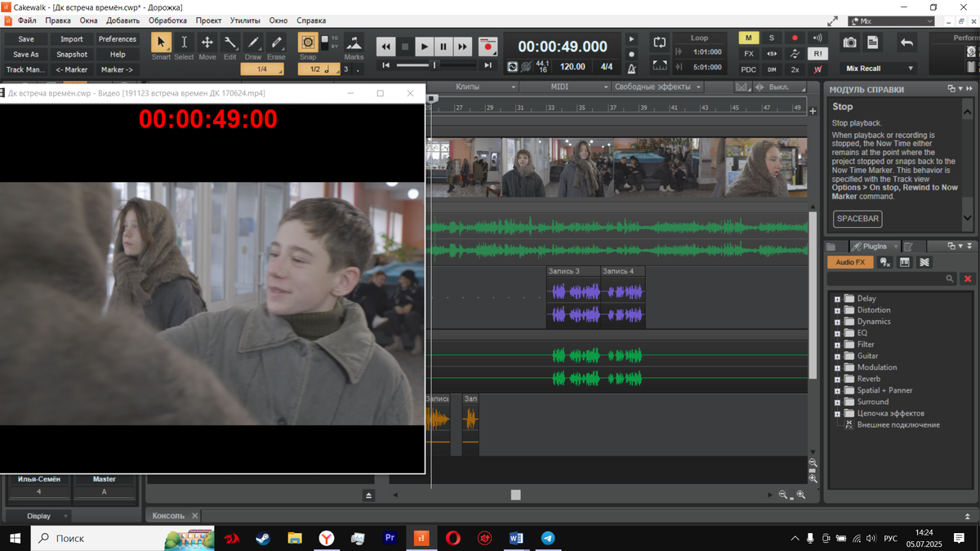Click the tempo value 120.00
The height and width of the screenshot is (551, 980).
point(572,67)
